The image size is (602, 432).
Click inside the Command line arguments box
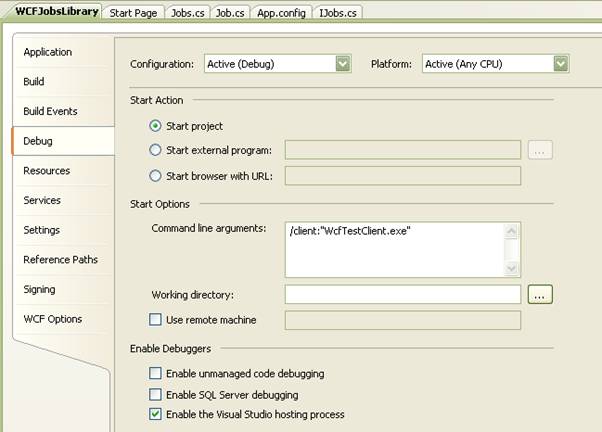click(x=395, y=250)
